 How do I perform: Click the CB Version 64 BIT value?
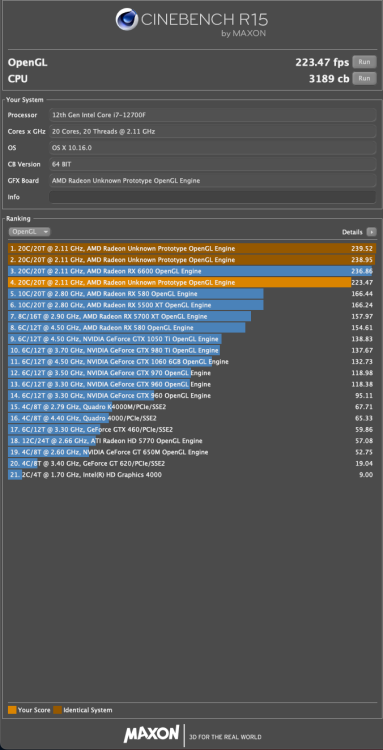(212, 164)
